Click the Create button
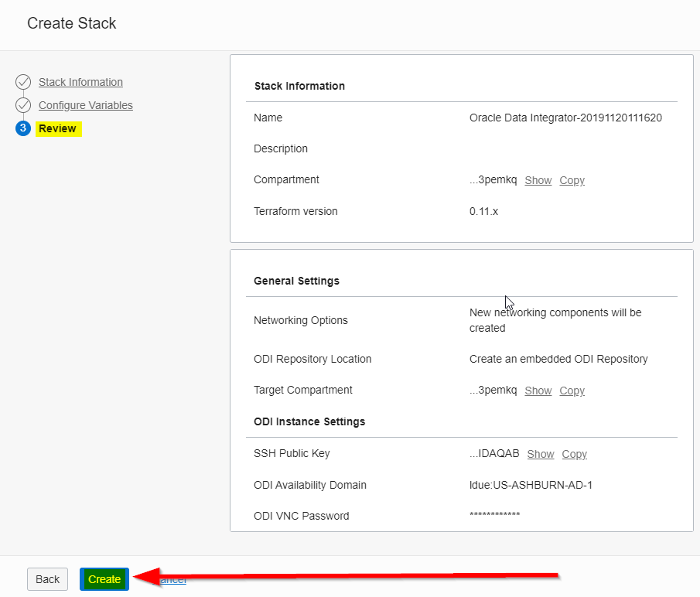 [x=104, y=579]
